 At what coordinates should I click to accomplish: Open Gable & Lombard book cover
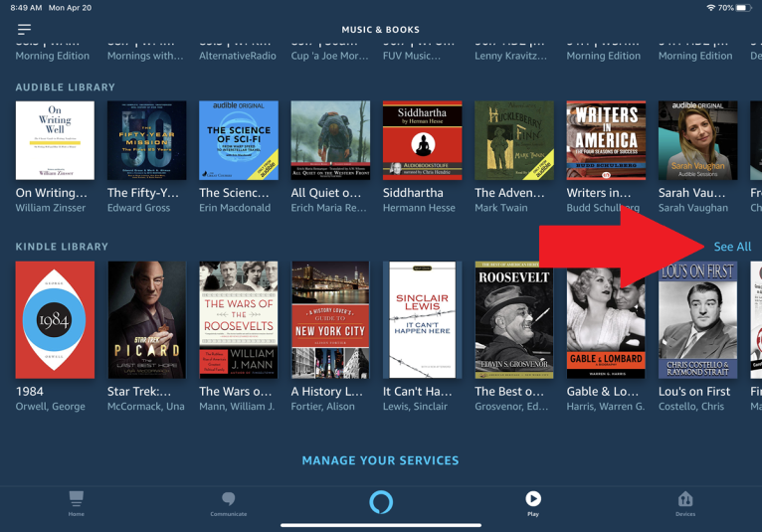[x=606, y=320]
